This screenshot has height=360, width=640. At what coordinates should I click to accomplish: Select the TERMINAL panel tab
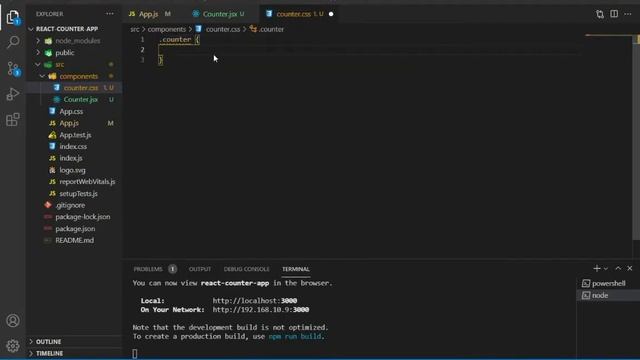pyautogui.click(x=296, y=269)
